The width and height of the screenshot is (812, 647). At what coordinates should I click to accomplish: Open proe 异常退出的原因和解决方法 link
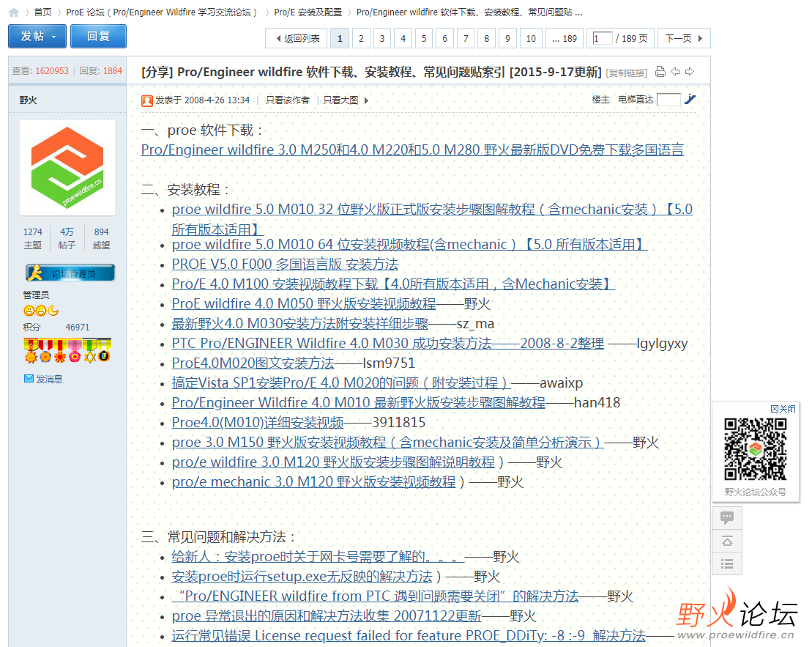tap(327, 615)
